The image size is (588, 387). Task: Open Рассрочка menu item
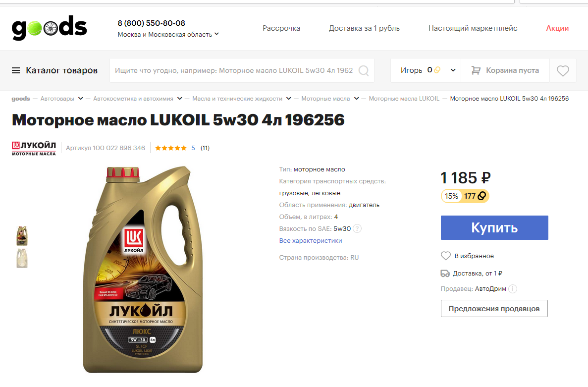click(x=281, y=28)
